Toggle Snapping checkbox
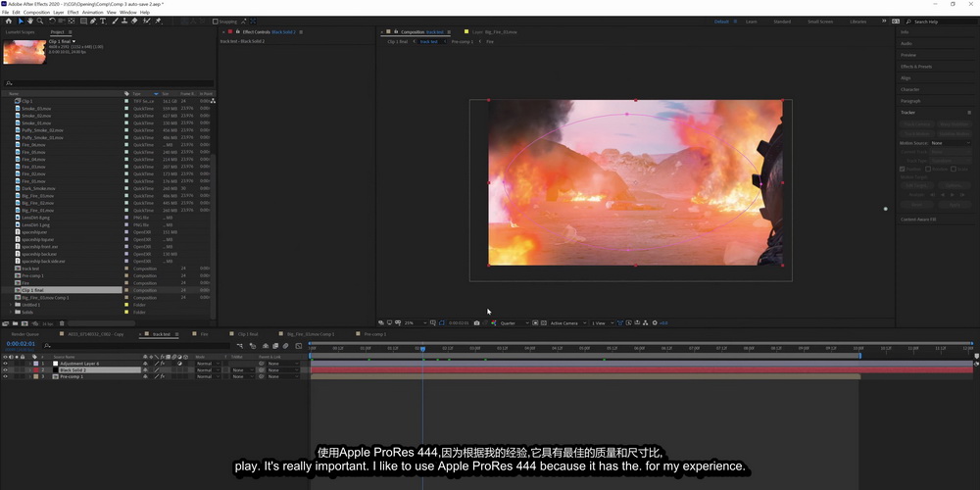The height and width of the screenshot is (490, 980). [215, 22]
